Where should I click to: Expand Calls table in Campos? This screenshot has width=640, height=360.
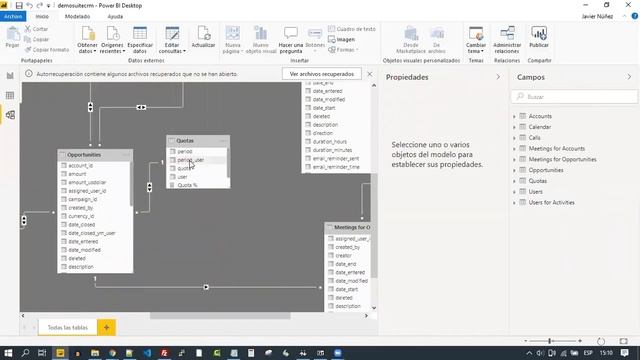click(x=514, y=138)
